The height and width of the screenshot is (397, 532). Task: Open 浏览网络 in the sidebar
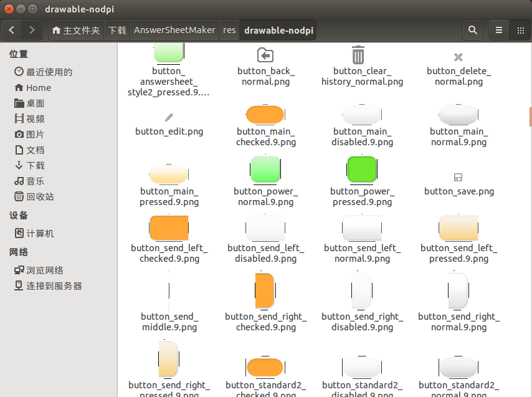pos(39,270)
